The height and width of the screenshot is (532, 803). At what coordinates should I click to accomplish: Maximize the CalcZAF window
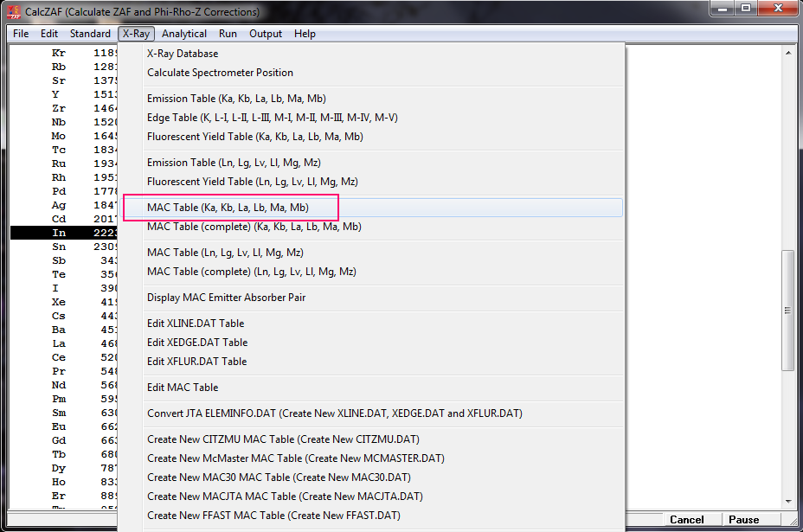[745, 9]
